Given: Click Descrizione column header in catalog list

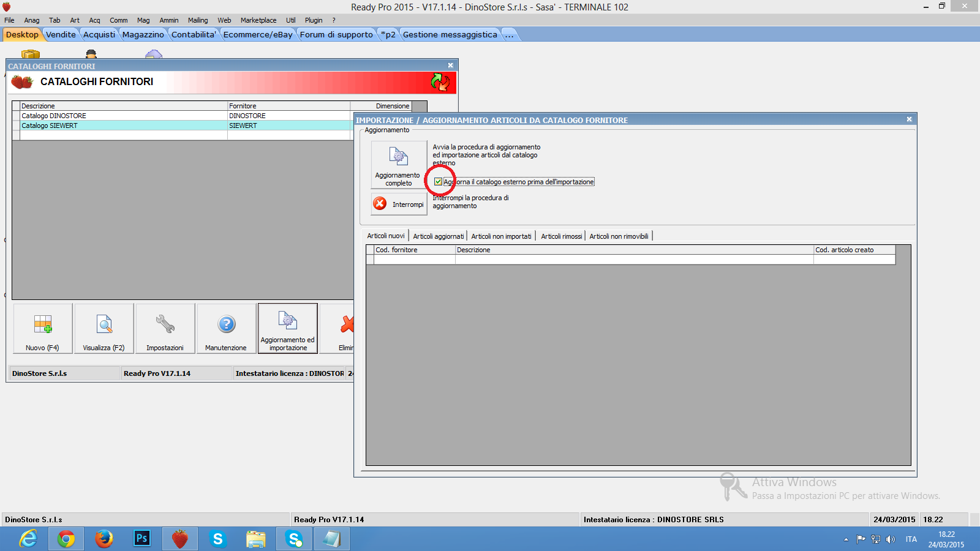Looking at the screenshot, I should coord(124,106).
